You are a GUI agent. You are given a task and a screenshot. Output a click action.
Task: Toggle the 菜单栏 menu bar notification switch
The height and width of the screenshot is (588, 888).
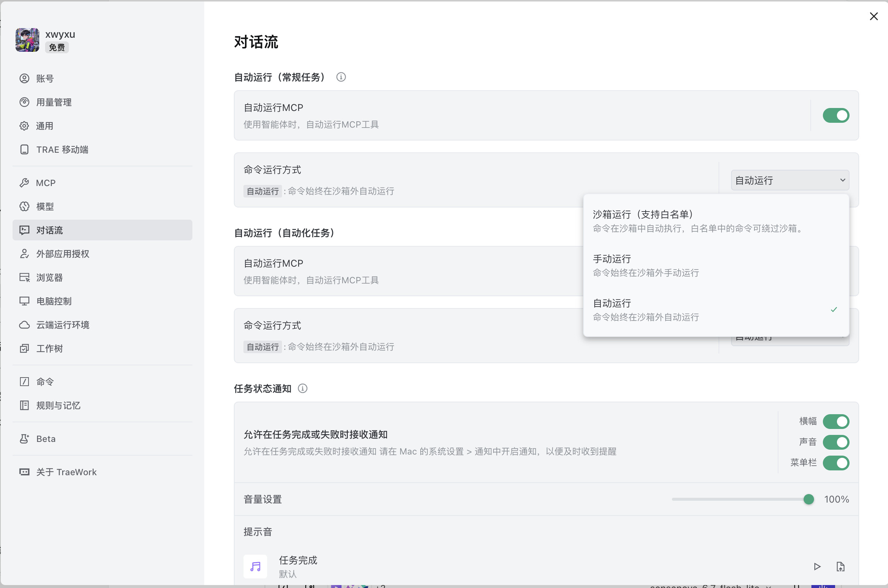[x=836, y=463]
